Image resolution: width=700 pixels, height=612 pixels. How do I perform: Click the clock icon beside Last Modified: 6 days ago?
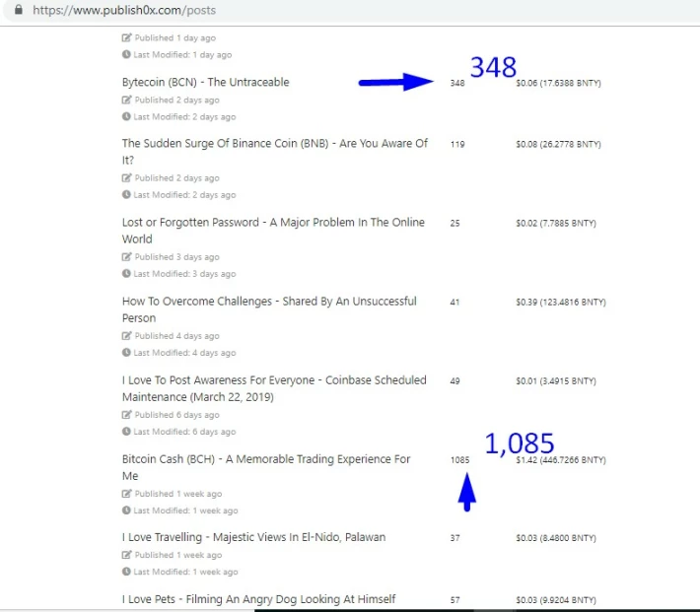(x=126, y=432)
